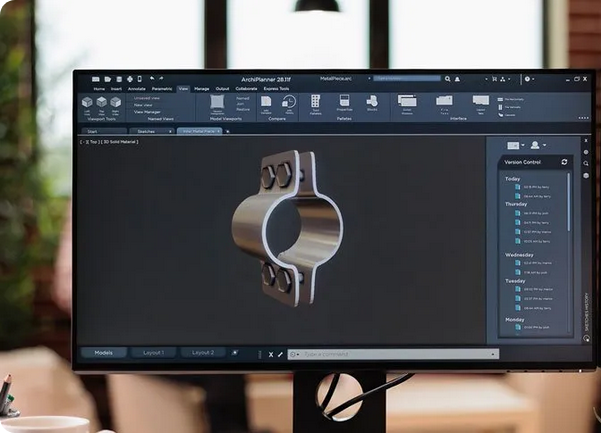The height and width of the screenshot is (433, 601).
Task: Click the Switch Windows icon
Action: [x=407, y=102]
